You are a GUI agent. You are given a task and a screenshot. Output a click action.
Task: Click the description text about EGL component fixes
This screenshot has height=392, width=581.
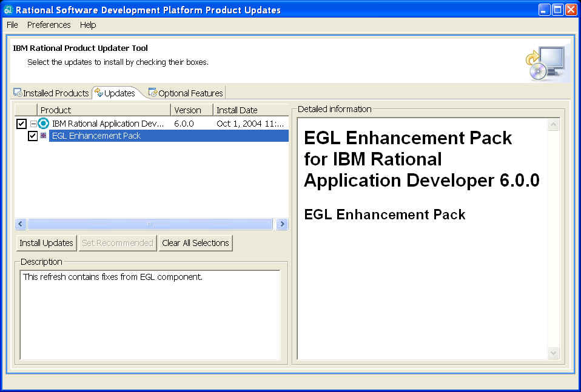coord(113,277)
